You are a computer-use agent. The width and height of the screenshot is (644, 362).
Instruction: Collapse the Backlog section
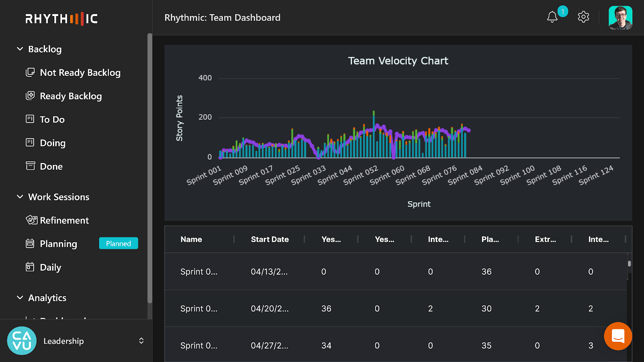tap(20, 49)
